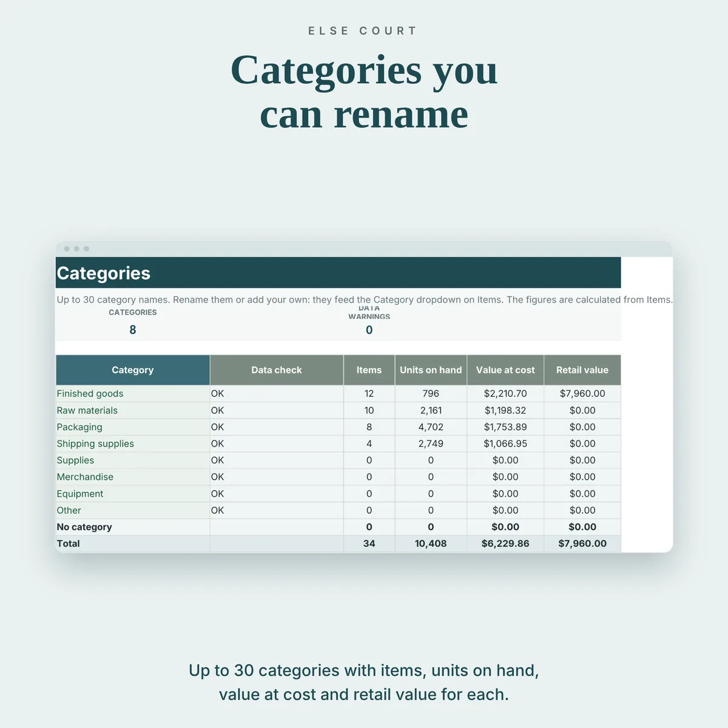Click the ELSE COURT brand text

click(x=363, y=31)
